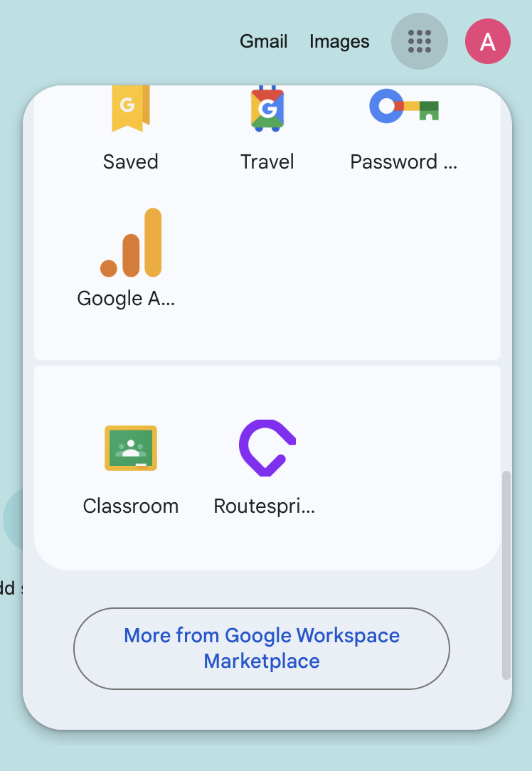Select the 'Google A...' text label
This screenshot has width=532, height=771.
[126, 299]
